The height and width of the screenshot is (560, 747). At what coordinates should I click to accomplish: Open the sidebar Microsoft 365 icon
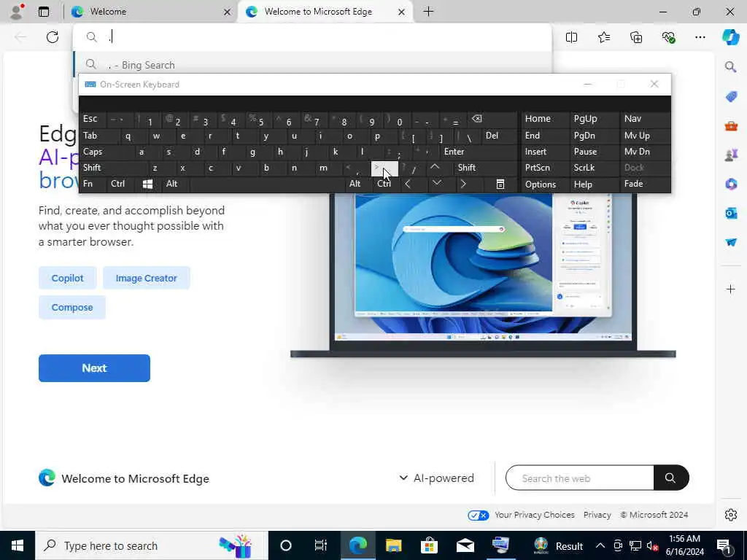pyautogui.click(x=731, y=184)
